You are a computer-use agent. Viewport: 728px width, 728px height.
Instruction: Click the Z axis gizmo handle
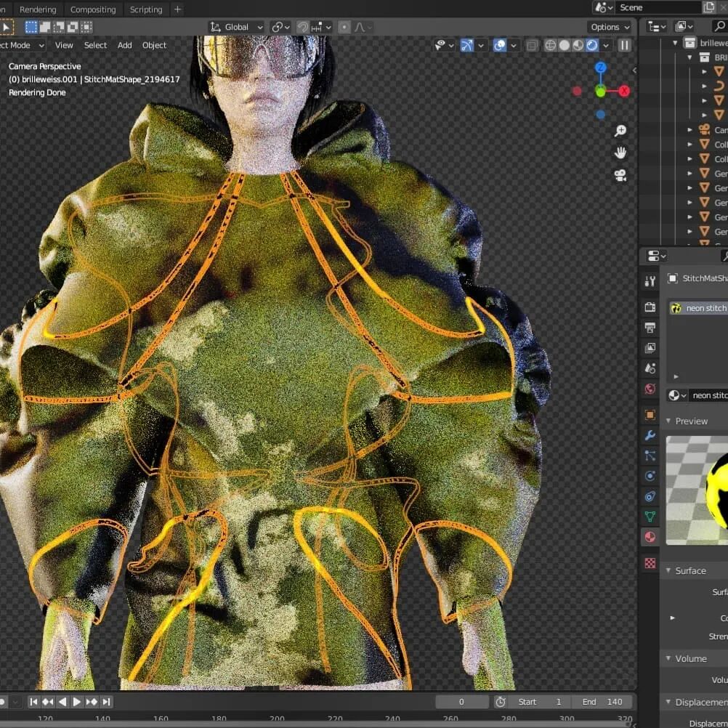click(x=600, y=68)
